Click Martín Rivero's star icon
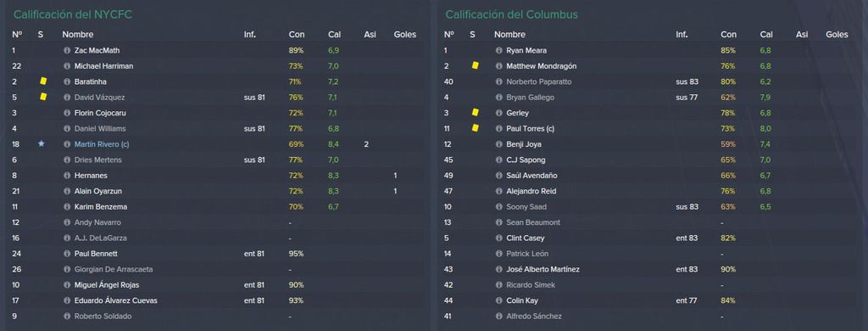 coord(41,143)
